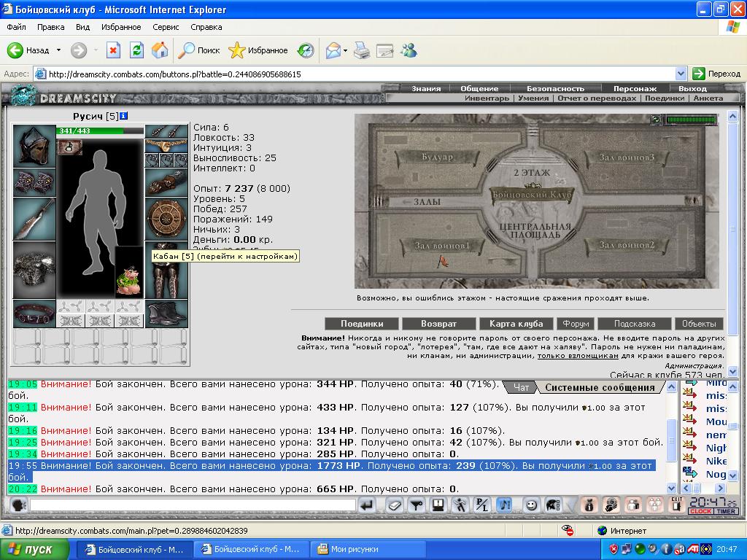
Task: Click the Зал воинов1 location on map
Action: (441, 246)
